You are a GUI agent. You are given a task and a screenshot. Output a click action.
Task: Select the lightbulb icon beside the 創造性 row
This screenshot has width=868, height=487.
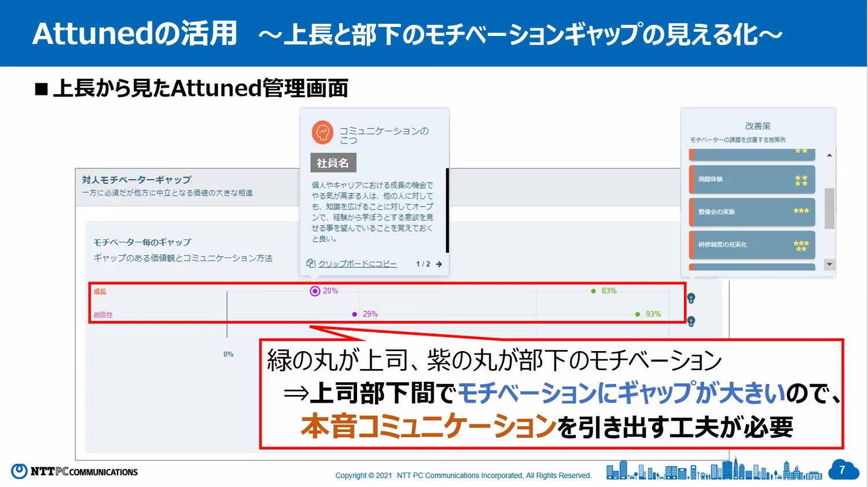(691, 321)
